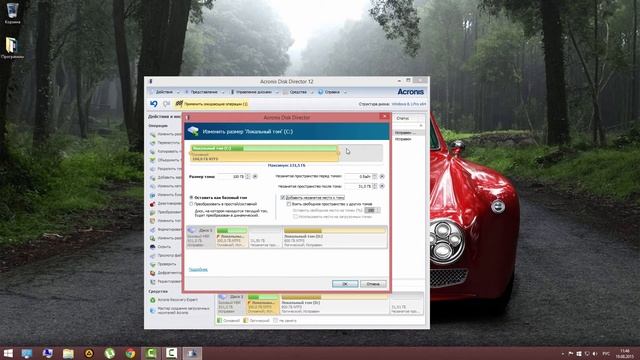Click round button beside space-after-volume field
The width and height of the screenshot is (640, 360).
click(x=382, y=186)
